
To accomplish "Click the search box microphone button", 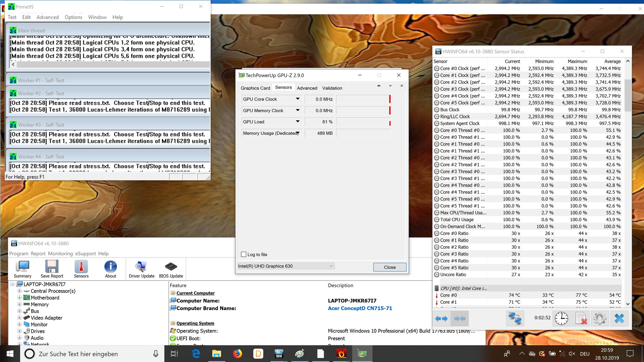I will pos(156,354).
